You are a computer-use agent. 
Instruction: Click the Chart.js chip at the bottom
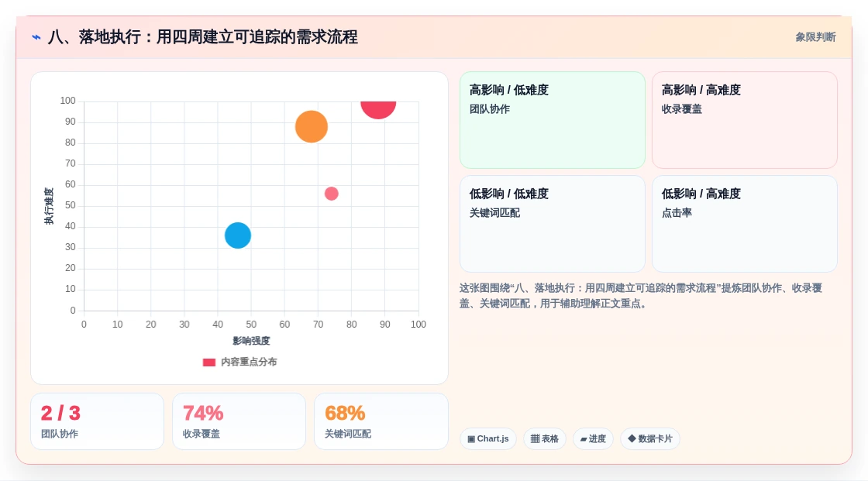click(488, 439)
